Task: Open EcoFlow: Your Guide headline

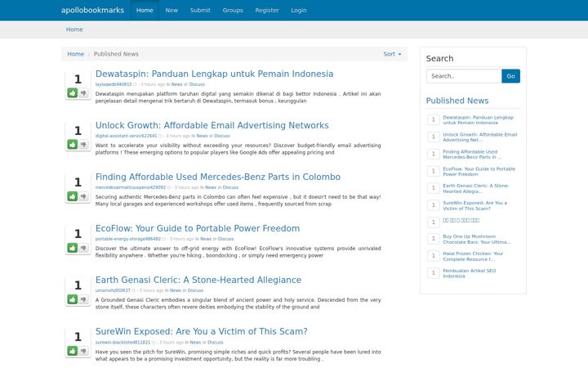Action: (x=198, y=228)
